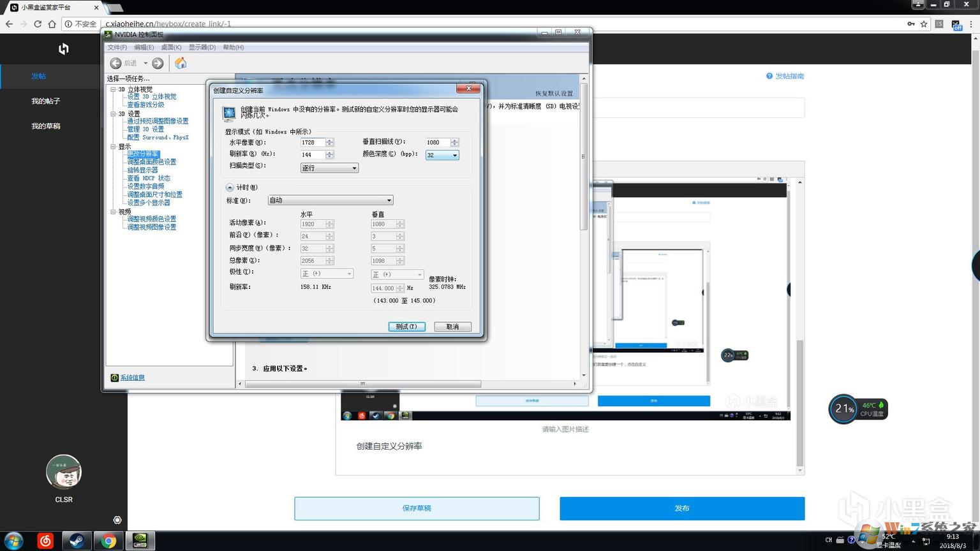Click the NVIDIA home icon in the toolbar

coord(181,63)
